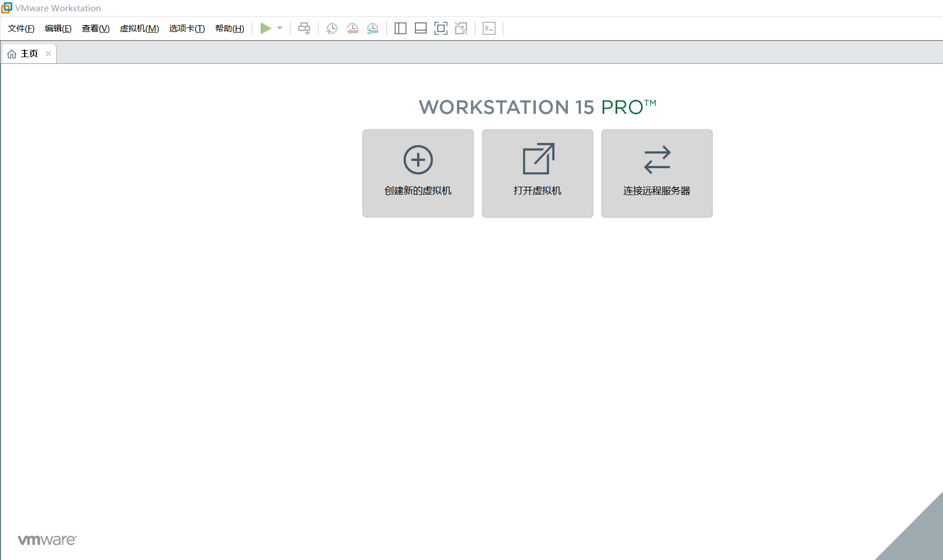The image size is (943, 560).
Task: Open the snapshot manager icon
Action: (373, 28)
